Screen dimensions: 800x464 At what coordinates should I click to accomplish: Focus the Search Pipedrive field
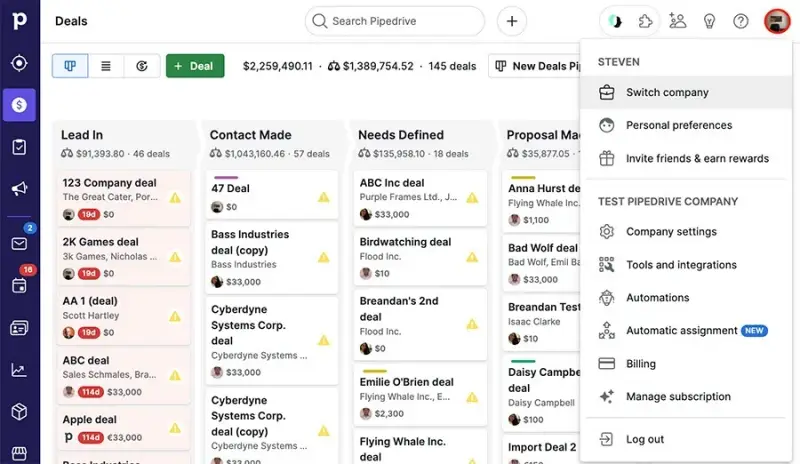(394, 21)
